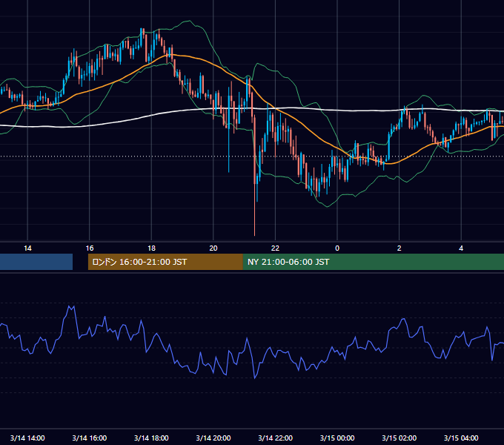Viewport: 504px width, 445px height.
Task: Click the 0 hour label on chart axis
Action: coord(337,248)
